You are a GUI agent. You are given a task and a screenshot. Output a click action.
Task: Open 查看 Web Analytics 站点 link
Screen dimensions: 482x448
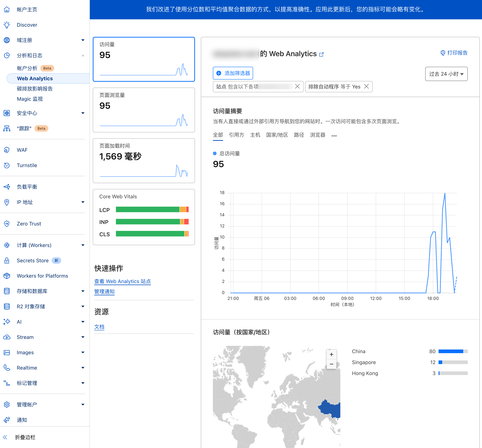(x=123, y=281)
